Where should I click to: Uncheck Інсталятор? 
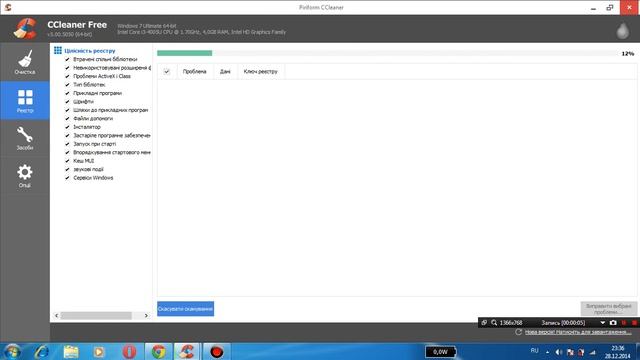pos(67,127)
